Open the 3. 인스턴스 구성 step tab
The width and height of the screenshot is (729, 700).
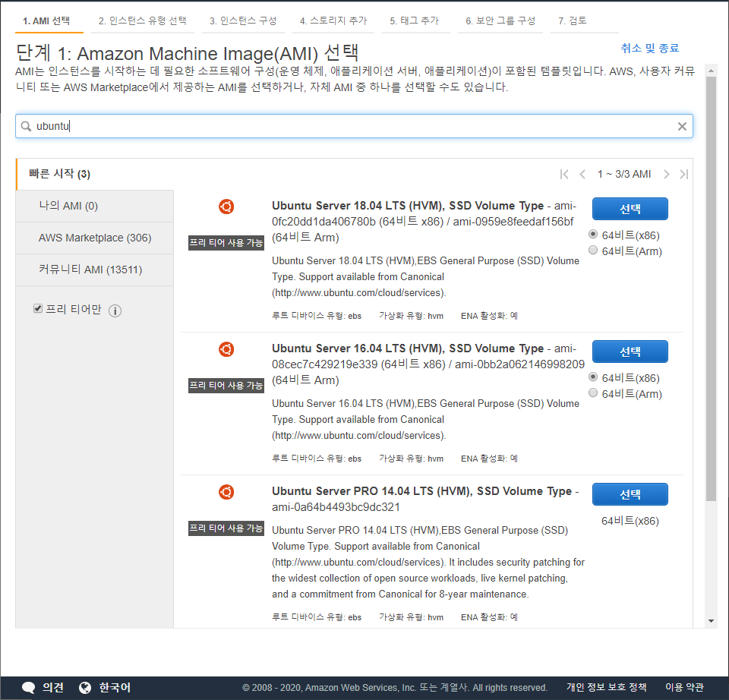(243, 21)
